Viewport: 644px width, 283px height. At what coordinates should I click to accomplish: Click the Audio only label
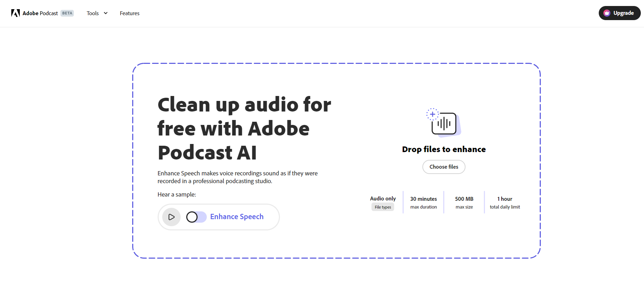pyautogui.click(x=383, y=199)
